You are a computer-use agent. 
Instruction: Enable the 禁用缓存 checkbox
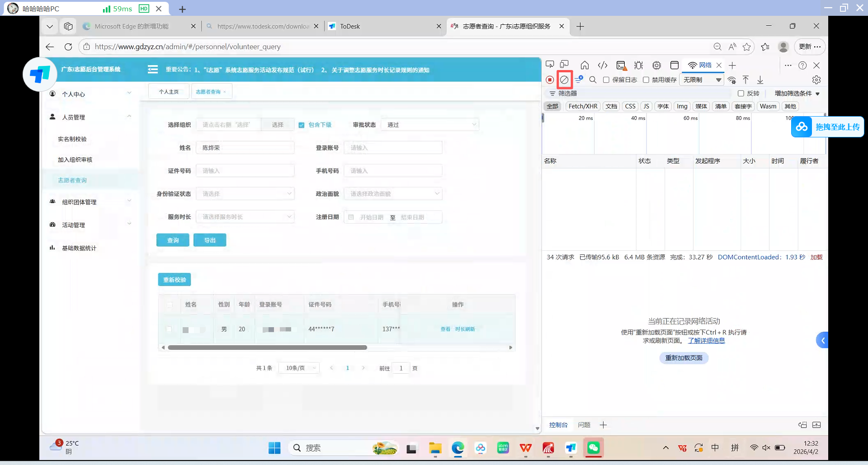pyautogui.click(x=646, y=80)
